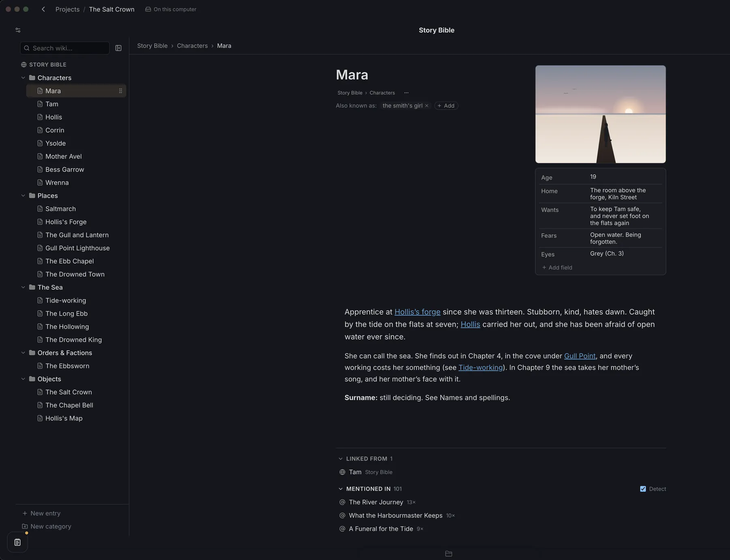Screen dimensions: 730x560
Task: Collapse the Orders & Factions chevron
Action: pos(23,353)
